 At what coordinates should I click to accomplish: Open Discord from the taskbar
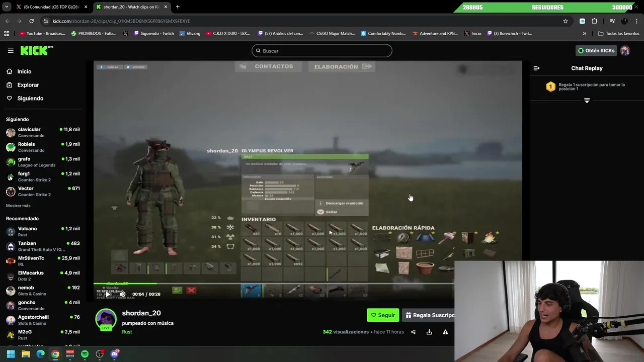pyautogui.click(x=114, y=354)
